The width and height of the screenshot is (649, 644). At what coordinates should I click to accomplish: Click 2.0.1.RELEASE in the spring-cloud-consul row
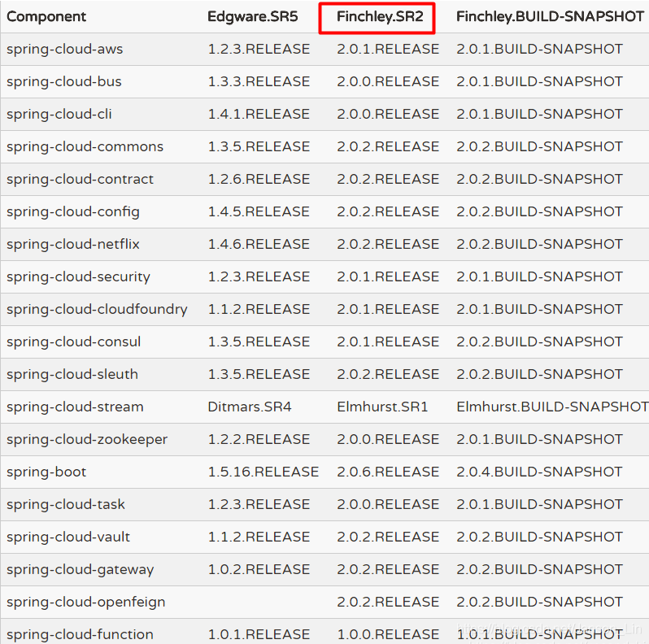pyautogui.click(x=388, y=342)
